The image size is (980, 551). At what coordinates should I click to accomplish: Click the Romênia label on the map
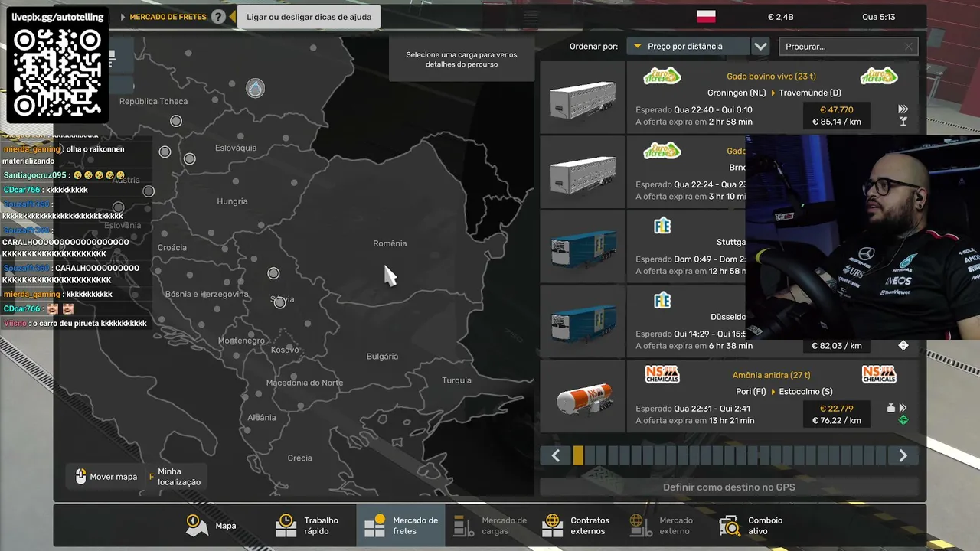point(390,243)
